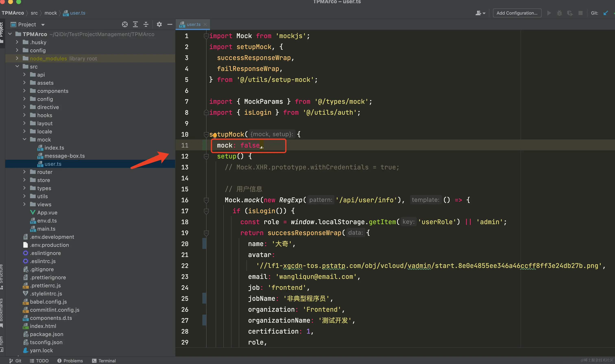Open the Problems tool window tab
615x364 pixels.
coord(70,361)
